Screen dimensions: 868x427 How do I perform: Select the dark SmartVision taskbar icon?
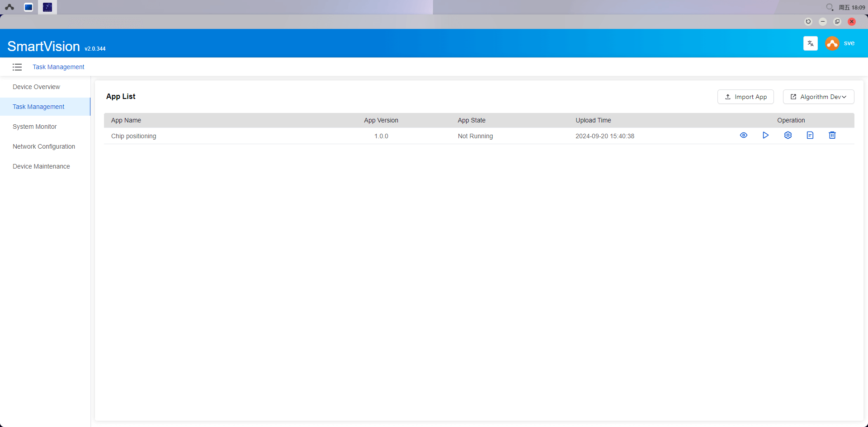[47, 7]
